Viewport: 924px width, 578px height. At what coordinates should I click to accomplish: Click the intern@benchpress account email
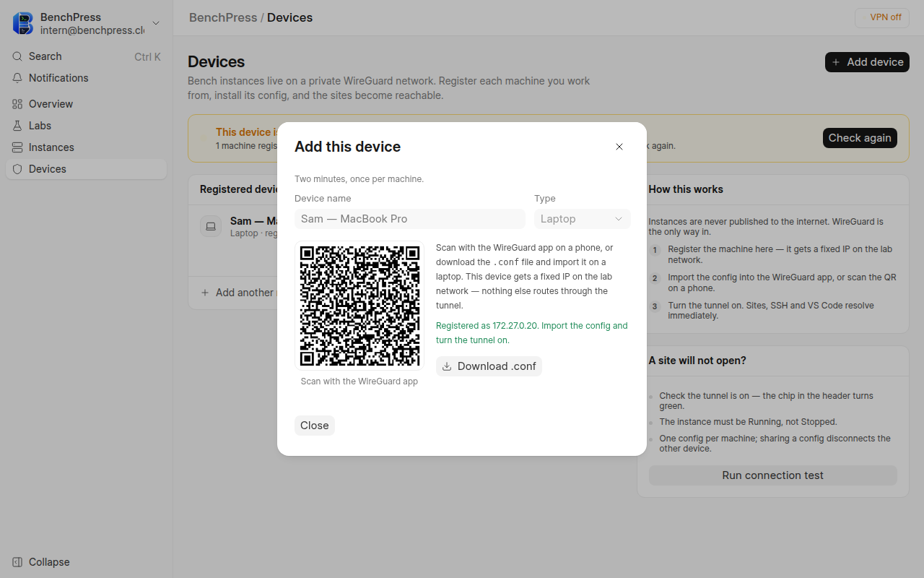click(92, 30)
